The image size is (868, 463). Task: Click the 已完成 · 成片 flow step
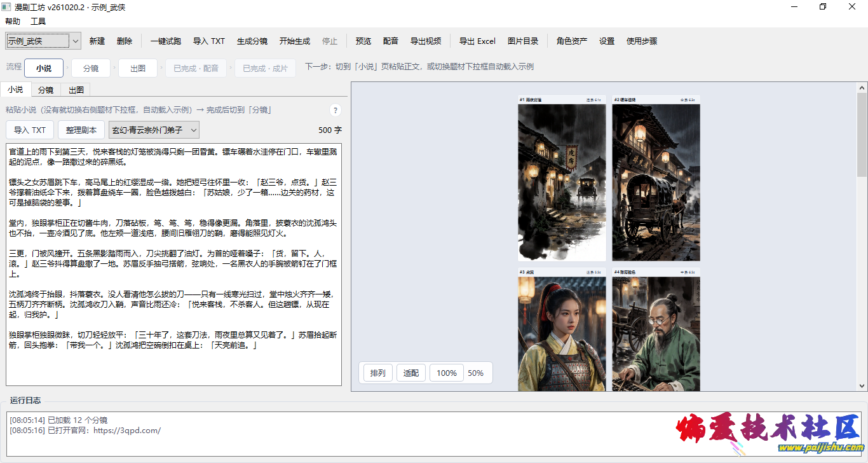point(265,68)
